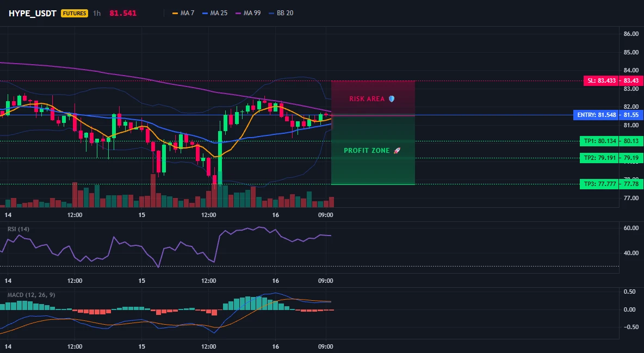The height and width of the screenshot is (353, 644).
Task: Click the current price 81.541
Action: [x=123, y=13]
